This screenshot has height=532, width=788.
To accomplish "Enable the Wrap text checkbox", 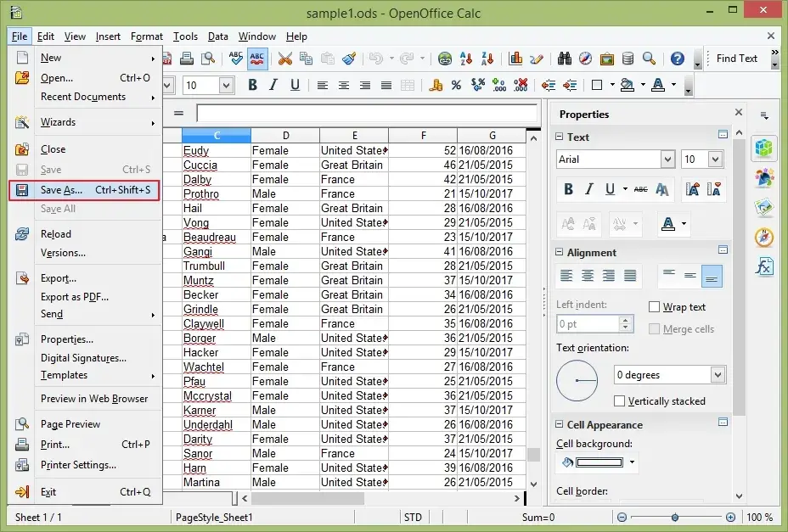I will pyautogui.click(x=655, y=307).
